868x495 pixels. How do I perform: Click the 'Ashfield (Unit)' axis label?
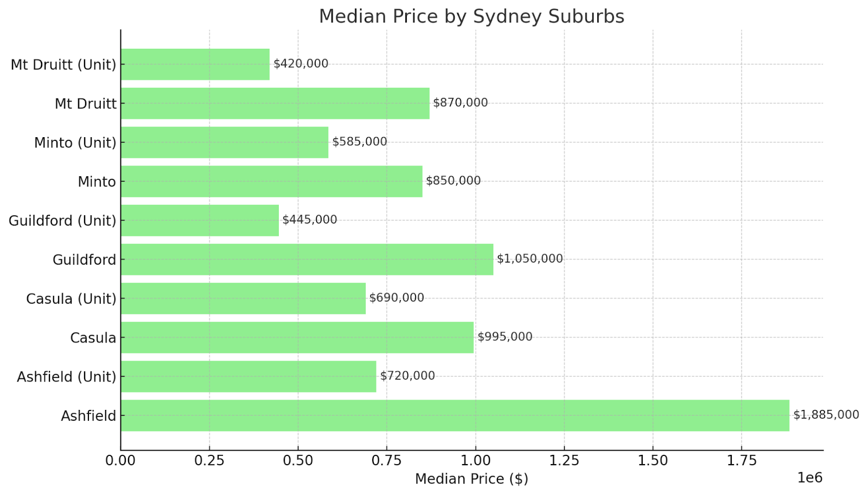[x=67, y=377]
